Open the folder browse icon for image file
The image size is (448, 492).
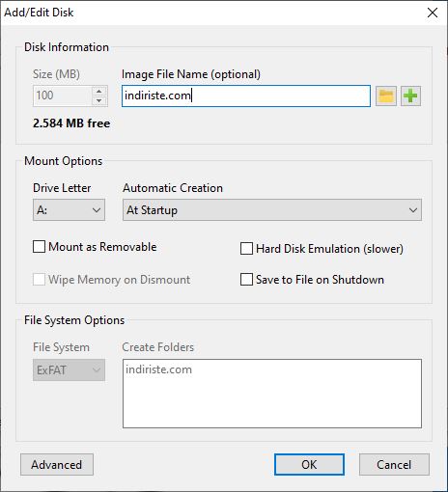click(x=385, y=96)
